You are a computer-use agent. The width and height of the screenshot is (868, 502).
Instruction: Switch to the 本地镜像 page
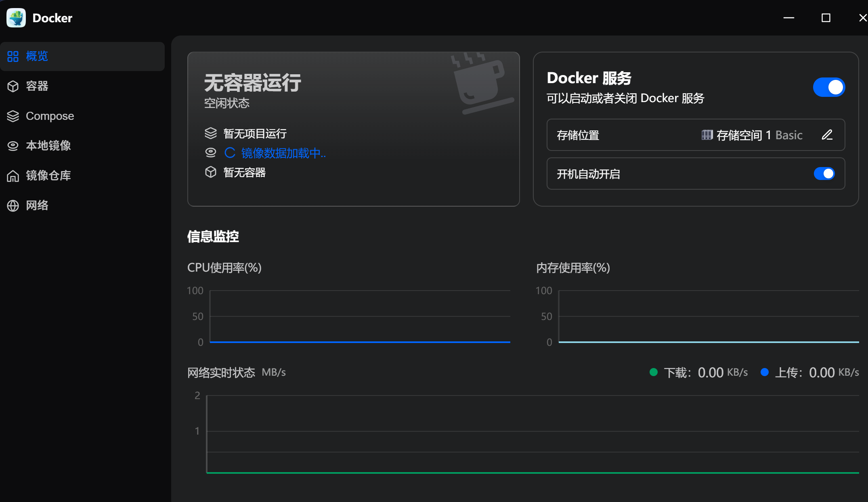tap(48, 146)
